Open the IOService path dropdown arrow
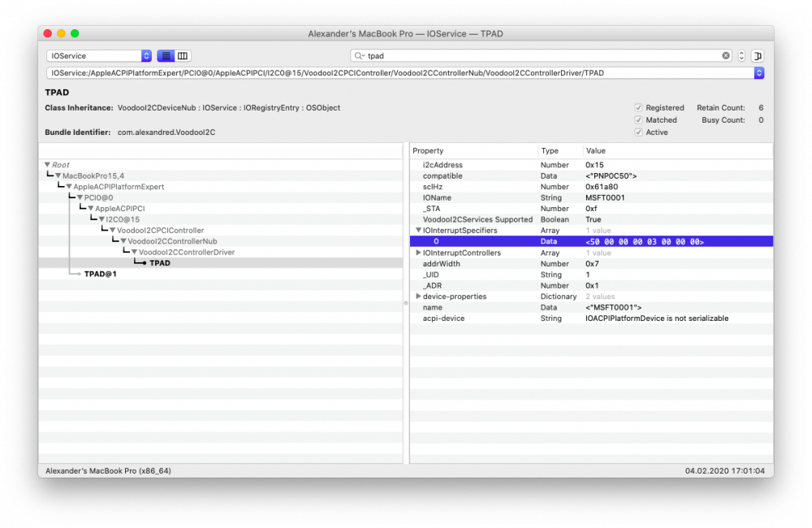Image resolution: width=812 pixels, height=528 pixels. (758, 73)
